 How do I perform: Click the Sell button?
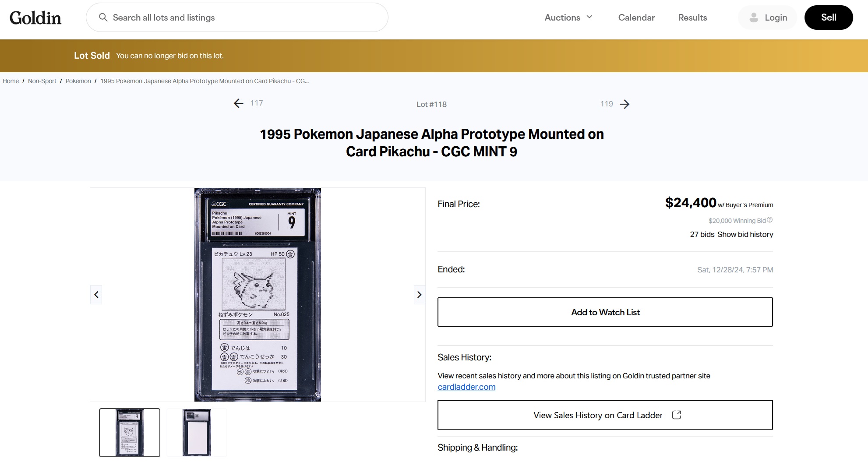[829, 18]
